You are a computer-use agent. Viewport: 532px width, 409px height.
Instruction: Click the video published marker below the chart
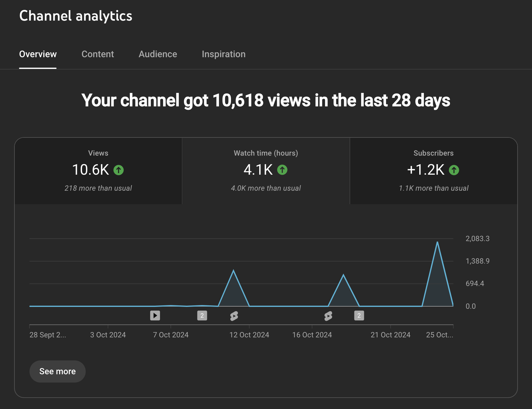tap(155, 316)
